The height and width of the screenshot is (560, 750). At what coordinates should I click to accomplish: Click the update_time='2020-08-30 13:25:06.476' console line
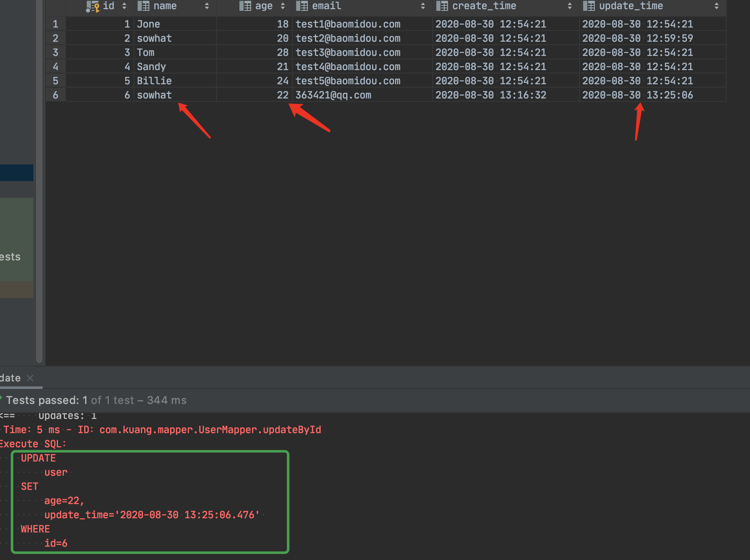[152, 515]
